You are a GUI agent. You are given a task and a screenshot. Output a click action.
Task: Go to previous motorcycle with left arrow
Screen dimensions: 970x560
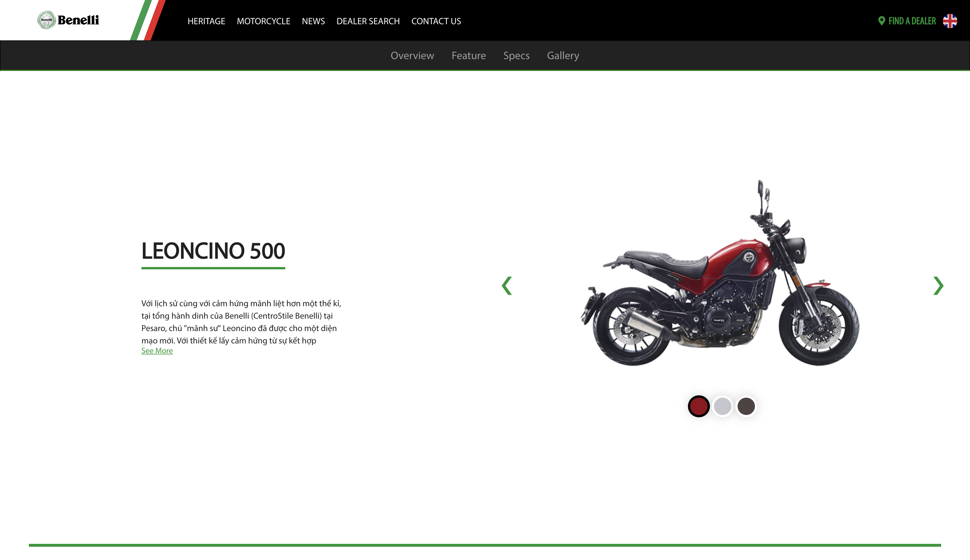coord(507,286)
